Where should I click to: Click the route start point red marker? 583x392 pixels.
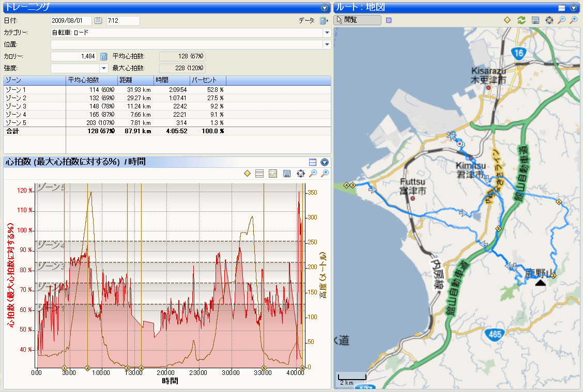pyautogui.click(x=460, y=144)
